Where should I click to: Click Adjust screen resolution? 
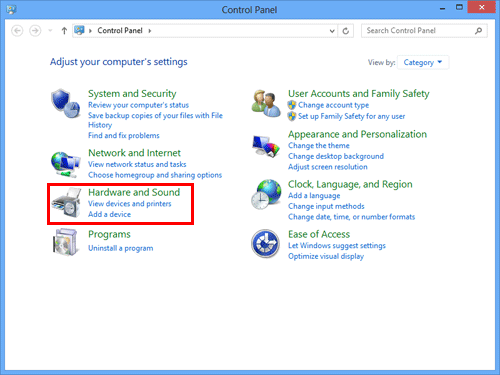click(328, 167)
